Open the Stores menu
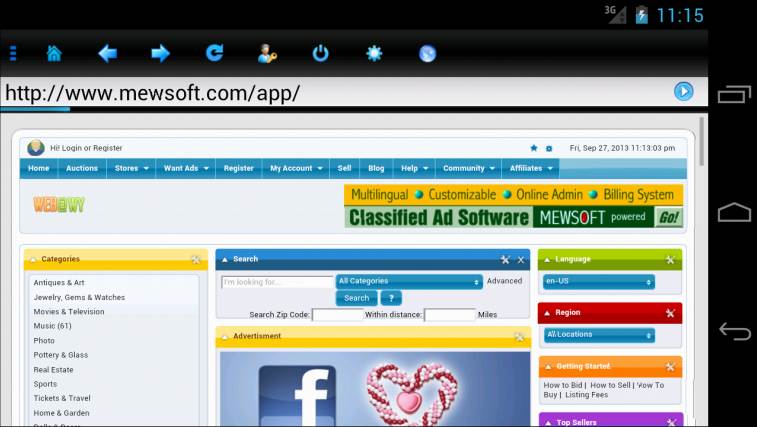The width and height of the screenshot is (757, 427). coord(131,168)
